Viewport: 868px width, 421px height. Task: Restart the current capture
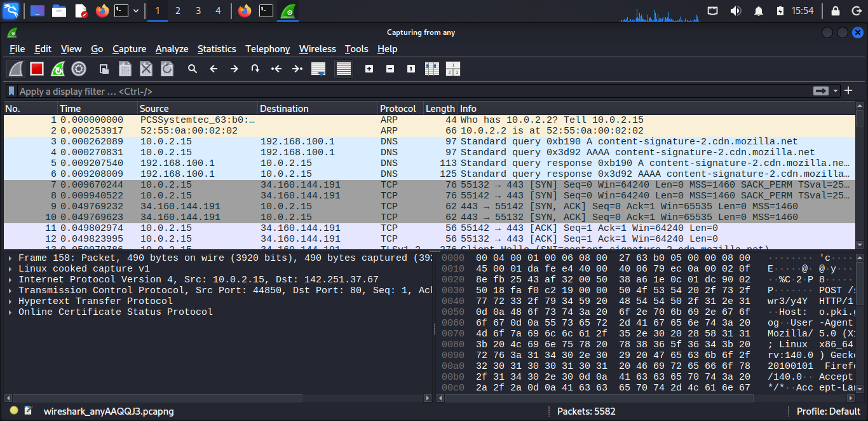tap(57, 69)
